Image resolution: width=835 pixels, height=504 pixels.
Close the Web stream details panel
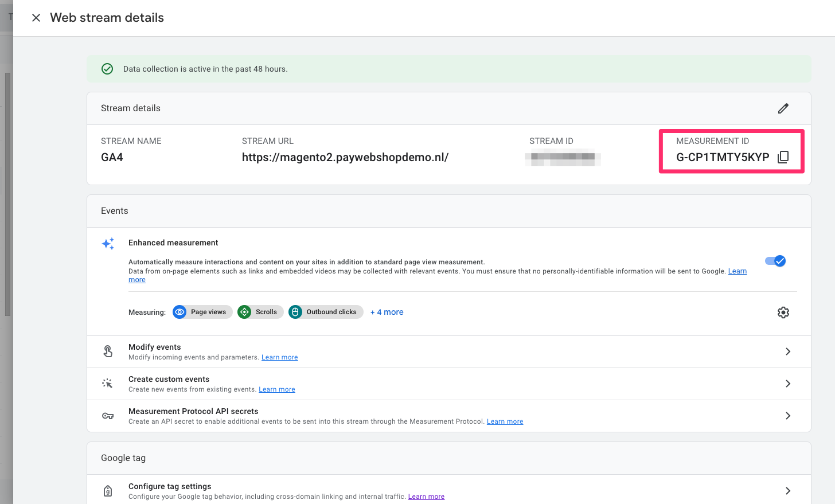pos(36,18)
